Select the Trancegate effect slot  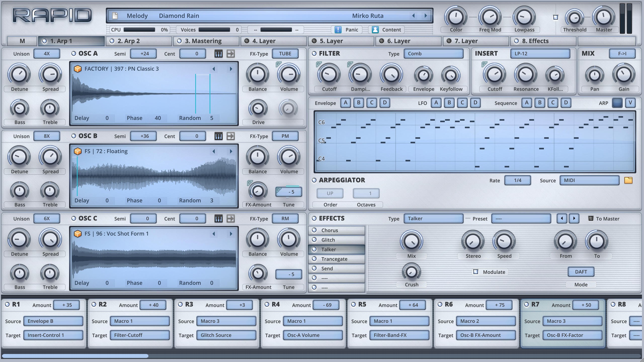pos(337,259)
